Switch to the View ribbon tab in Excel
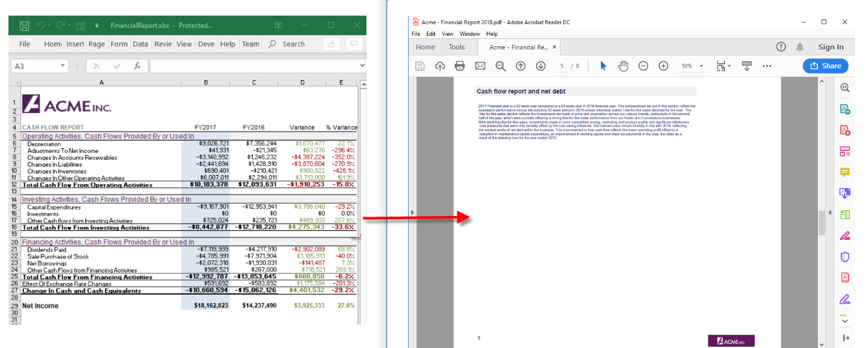868x348 pixels. click(185, 44)
